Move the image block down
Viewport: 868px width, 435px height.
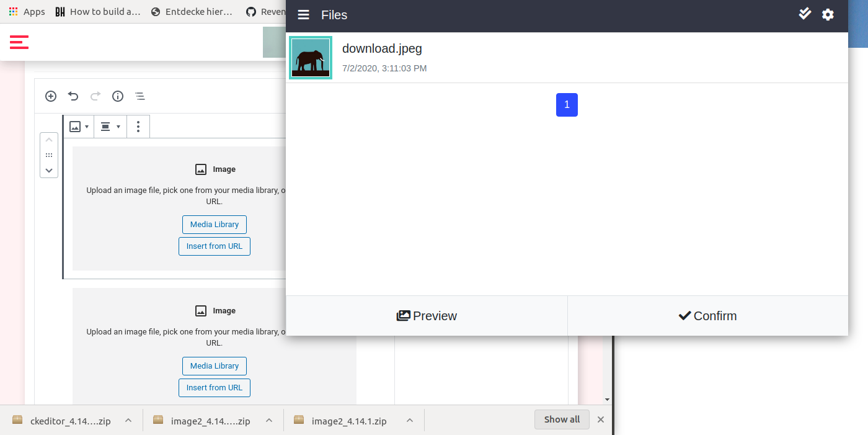coord(48,170)
